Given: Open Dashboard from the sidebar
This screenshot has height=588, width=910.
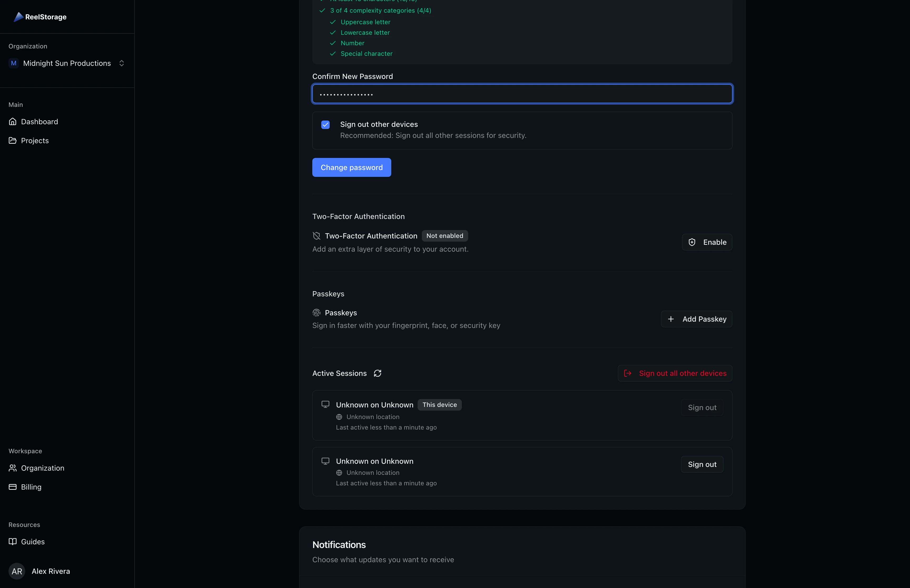Looking at the screenshot, I should pyautogui.click(x=39, y=121).
